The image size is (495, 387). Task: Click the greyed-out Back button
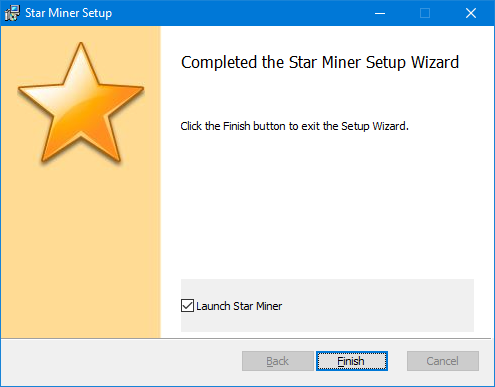coord(278,361)
